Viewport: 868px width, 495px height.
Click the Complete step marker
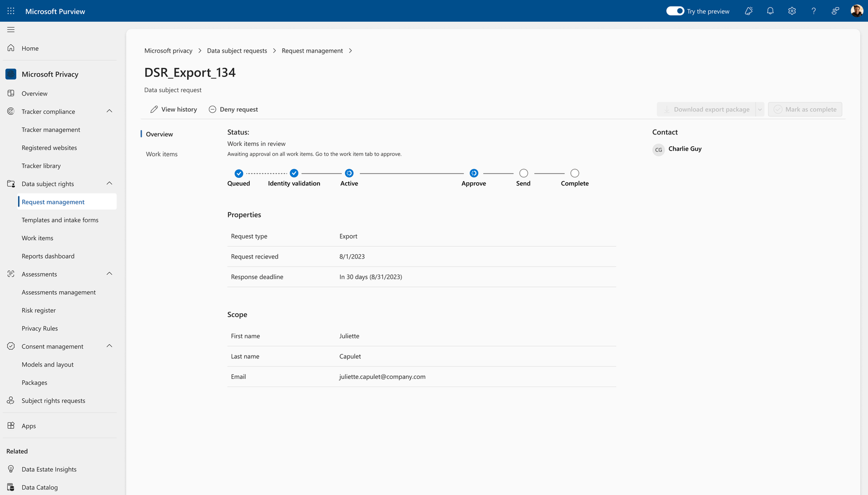click(575, 173)
